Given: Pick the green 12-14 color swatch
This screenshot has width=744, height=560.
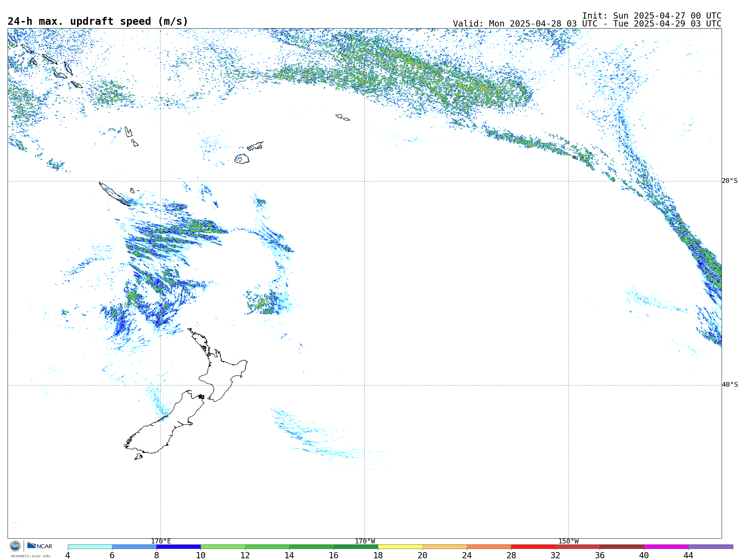Looking at the screenshot, I should point(267,547).
